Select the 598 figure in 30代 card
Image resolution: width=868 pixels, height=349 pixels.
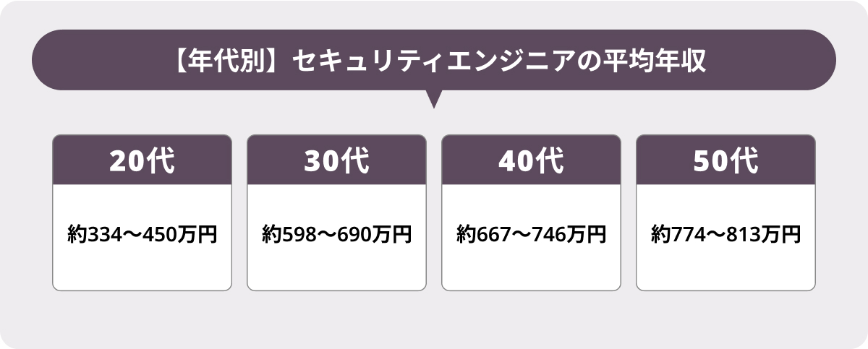pos(296,235)
